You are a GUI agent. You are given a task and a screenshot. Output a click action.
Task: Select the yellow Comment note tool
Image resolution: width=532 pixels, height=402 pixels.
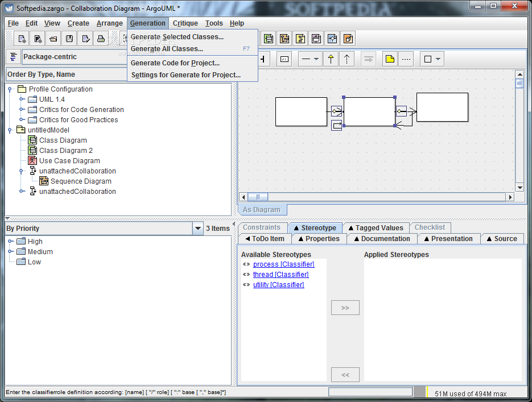(x=390, y=59)
